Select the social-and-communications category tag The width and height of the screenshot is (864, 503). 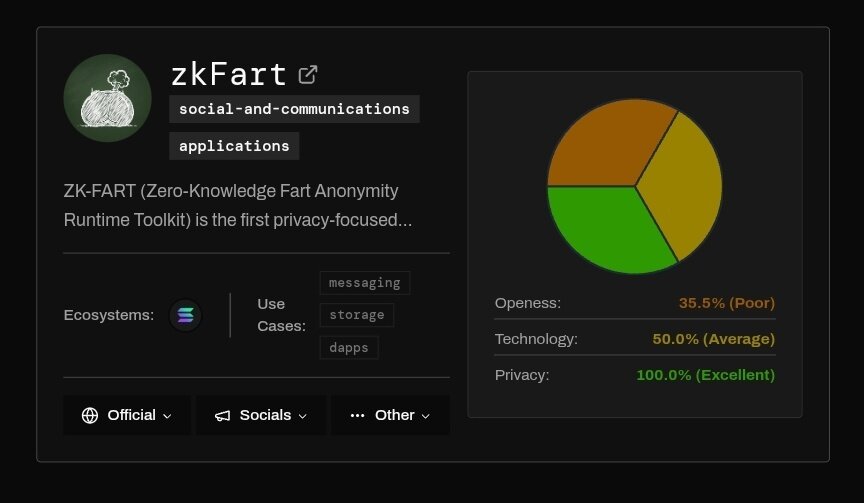tap(294, 109)
